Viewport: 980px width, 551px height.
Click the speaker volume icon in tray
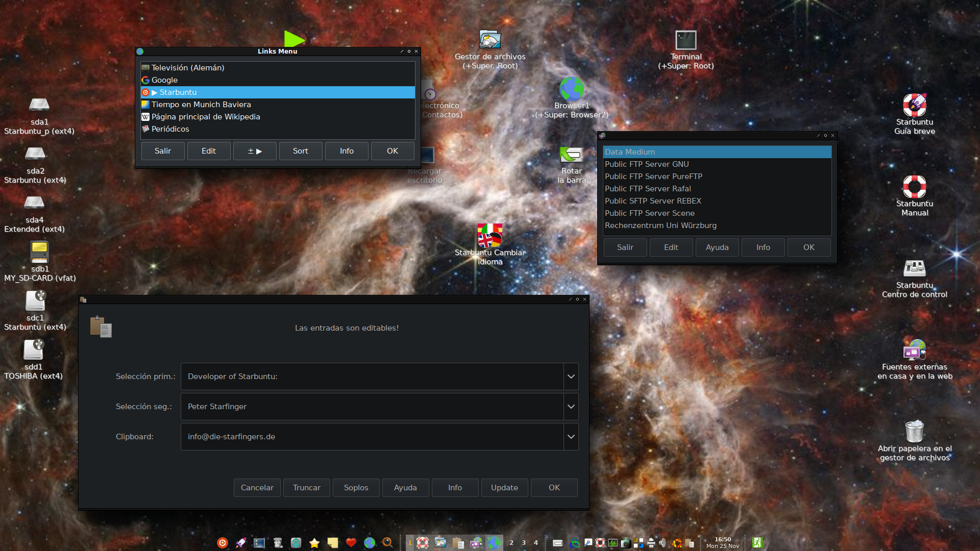pos(663,543)
